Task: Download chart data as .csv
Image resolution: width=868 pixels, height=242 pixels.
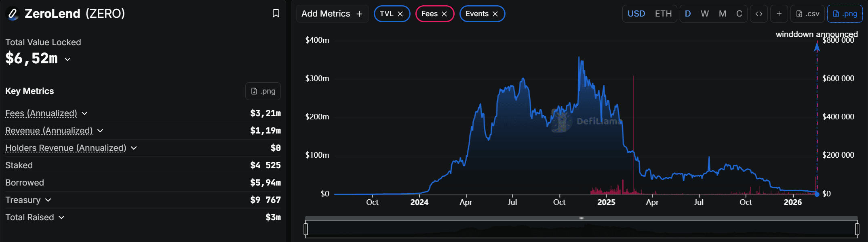Action: pos(808,14)
